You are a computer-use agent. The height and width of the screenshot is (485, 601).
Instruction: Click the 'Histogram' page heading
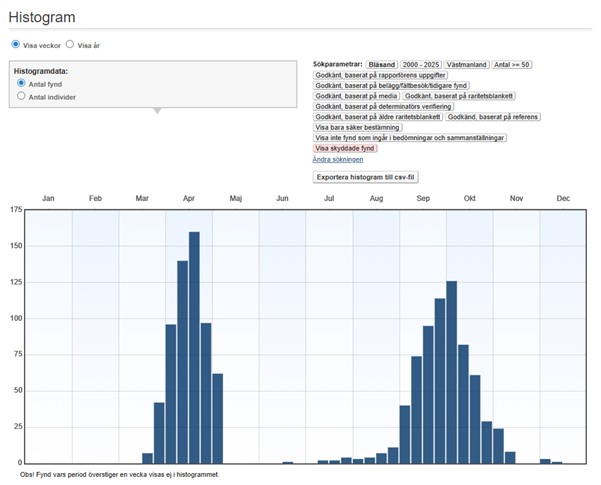pyautogui.click(x=42, y=17)
